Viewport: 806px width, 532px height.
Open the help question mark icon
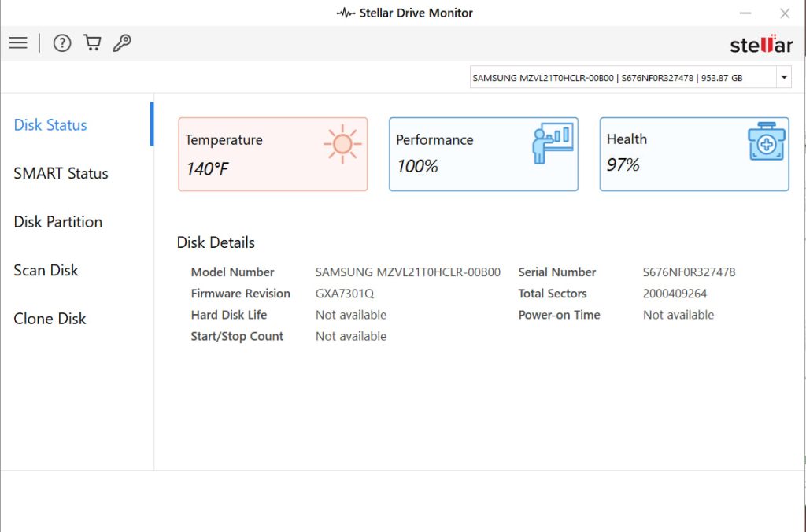click(62, 42)
